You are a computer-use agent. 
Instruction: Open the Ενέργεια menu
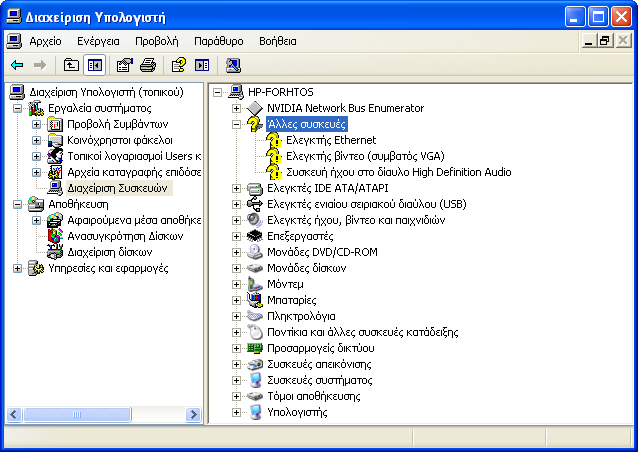(x=98, y=41)
